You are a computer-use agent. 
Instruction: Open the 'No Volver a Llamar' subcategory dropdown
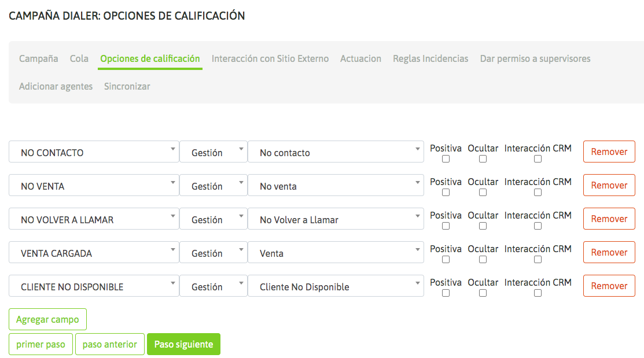tap(336, 219)
